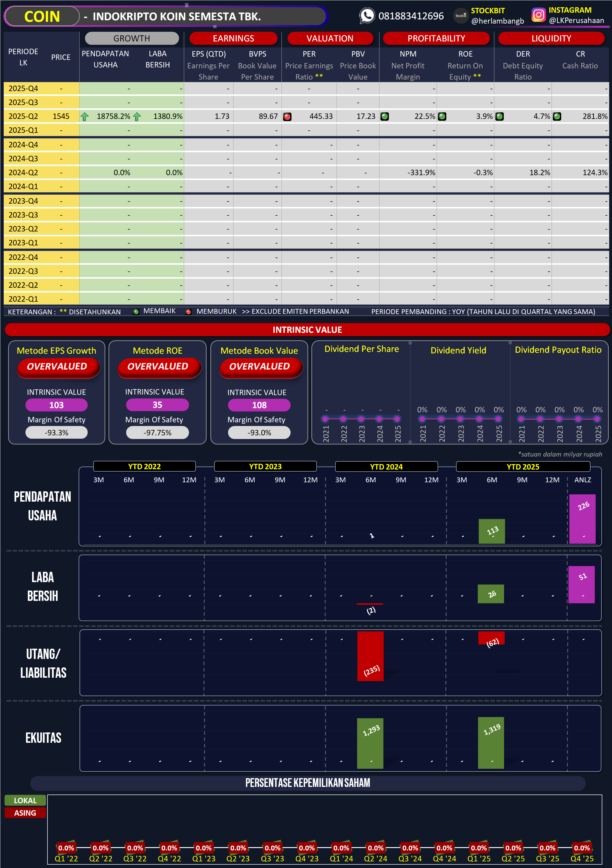Click the Dividend Payout Ratio chart title
The width and height of the screenshot is (612, 868).
[x=558, y=350]
